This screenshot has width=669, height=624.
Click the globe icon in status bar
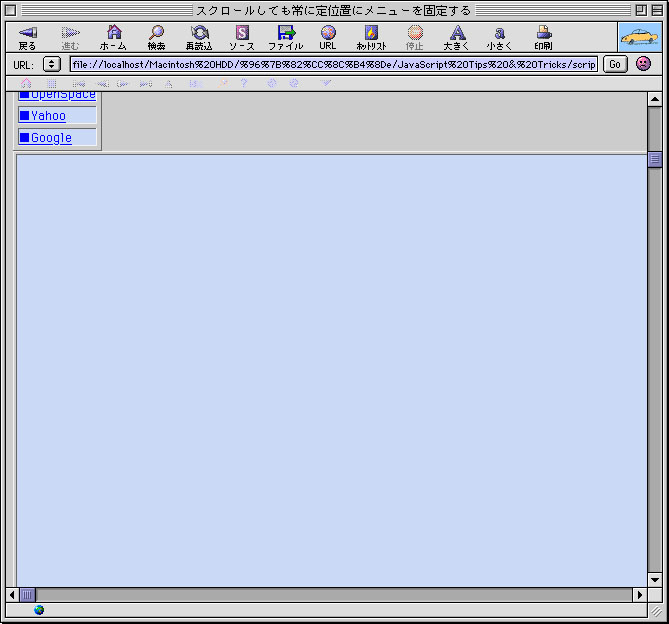coord(39,610)
